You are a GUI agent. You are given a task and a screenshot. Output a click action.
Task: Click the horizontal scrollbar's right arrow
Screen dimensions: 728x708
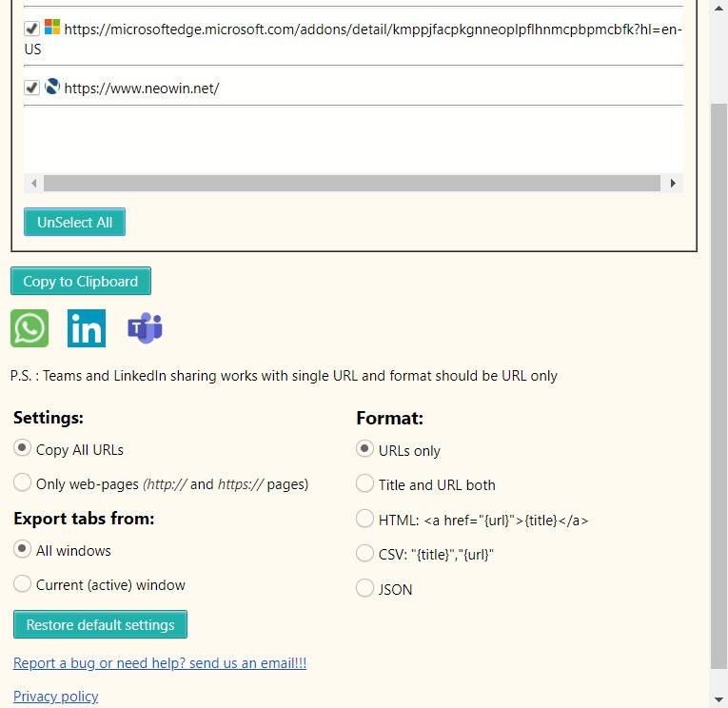(x=673, y=183)
